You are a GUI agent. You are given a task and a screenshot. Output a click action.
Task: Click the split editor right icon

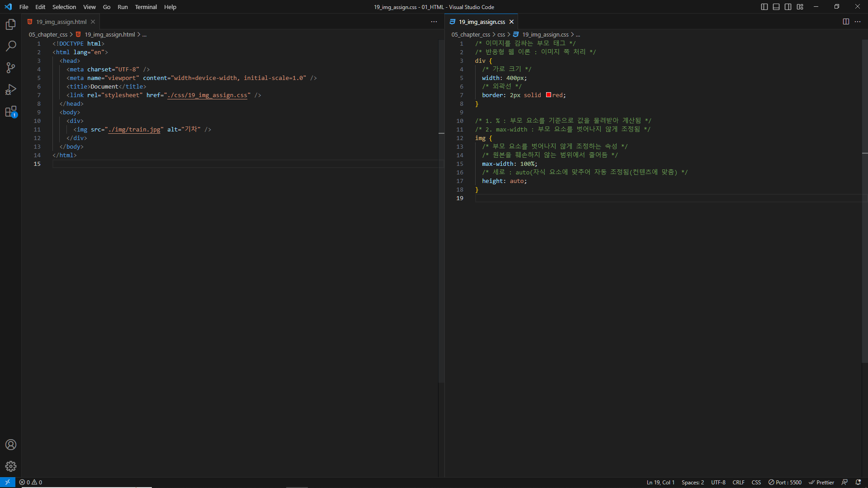846,22
